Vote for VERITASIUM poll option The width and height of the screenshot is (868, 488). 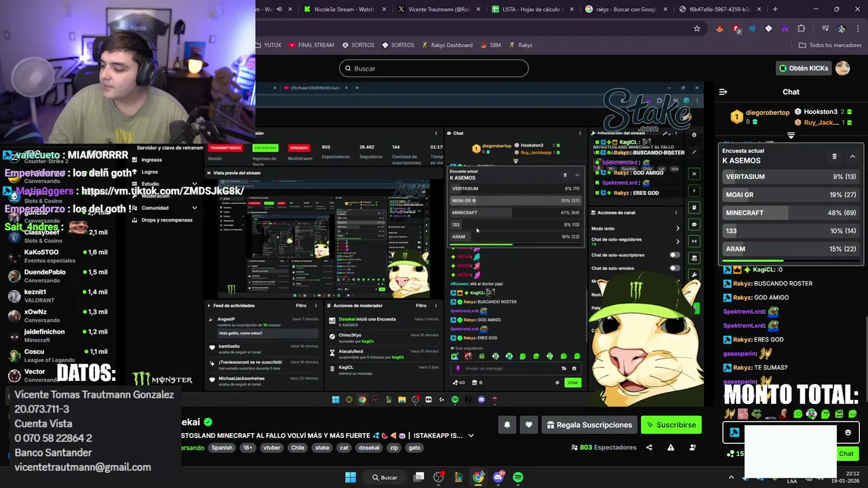pos(791,177)
